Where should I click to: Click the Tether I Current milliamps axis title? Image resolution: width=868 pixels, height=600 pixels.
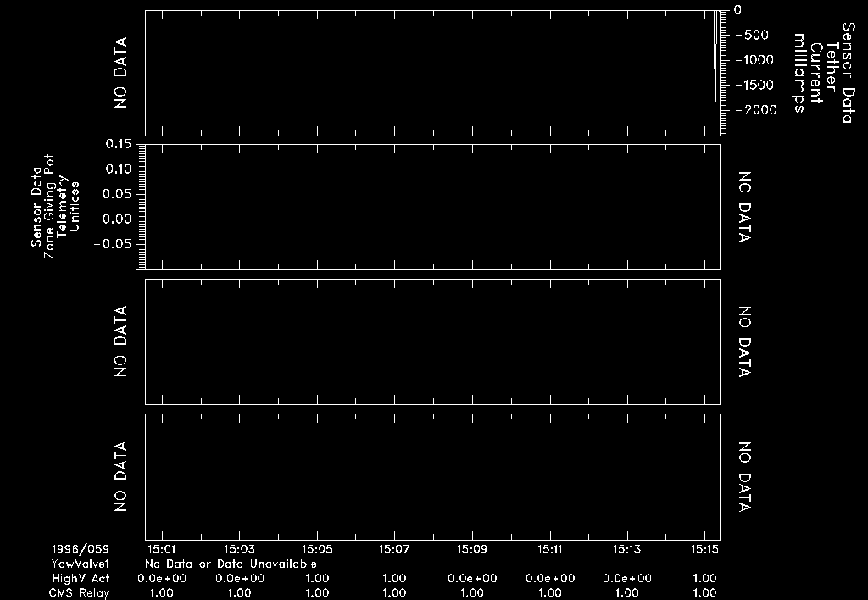point(822,72)
